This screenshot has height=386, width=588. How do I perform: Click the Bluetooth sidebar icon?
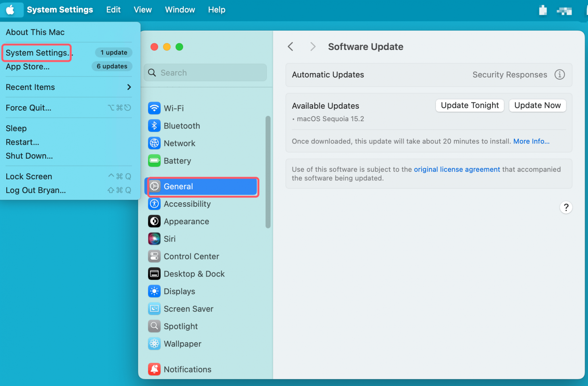tap(154, 126)
